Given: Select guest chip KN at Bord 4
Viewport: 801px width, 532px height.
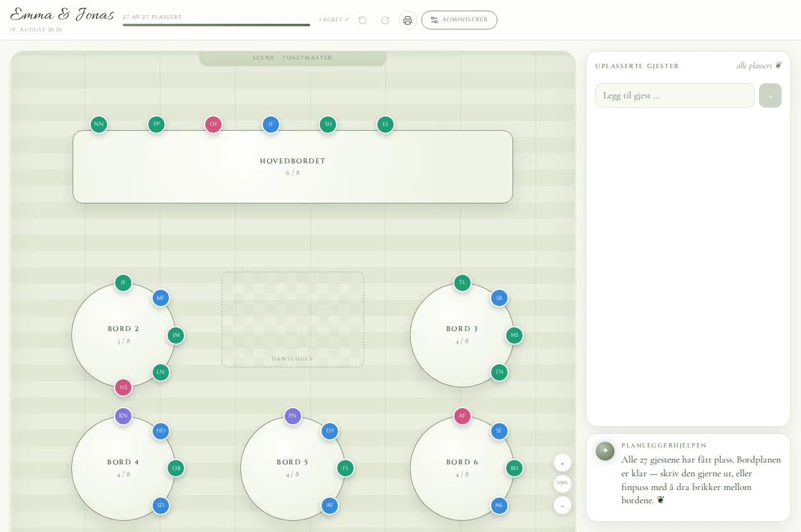Looking at the screenshot, I should click(123, 416).
